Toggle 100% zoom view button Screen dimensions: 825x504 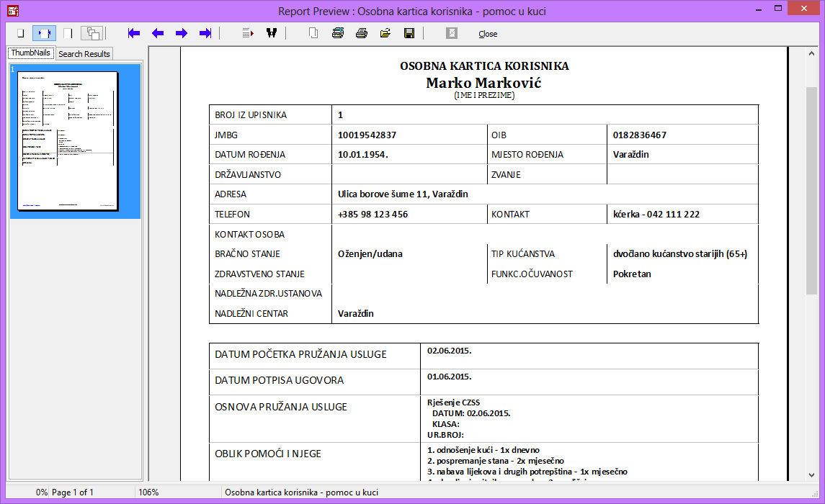click(68, 33)
